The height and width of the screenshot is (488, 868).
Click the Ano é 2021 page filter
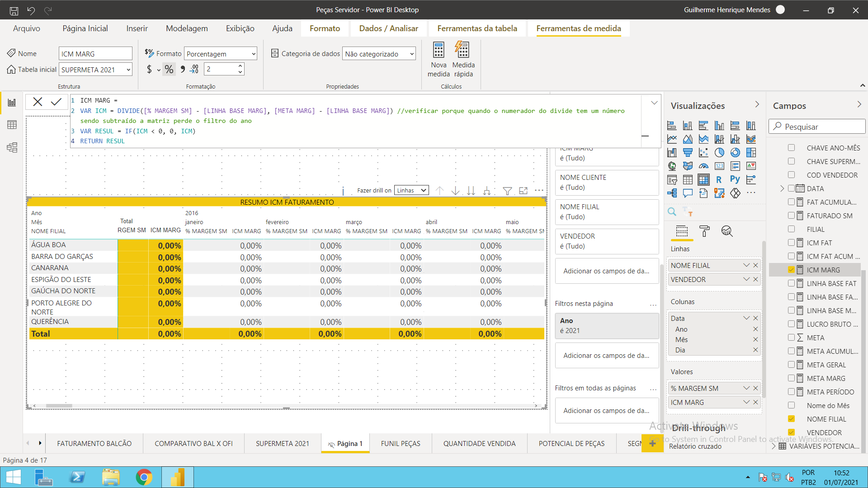(x=607, y=326)
